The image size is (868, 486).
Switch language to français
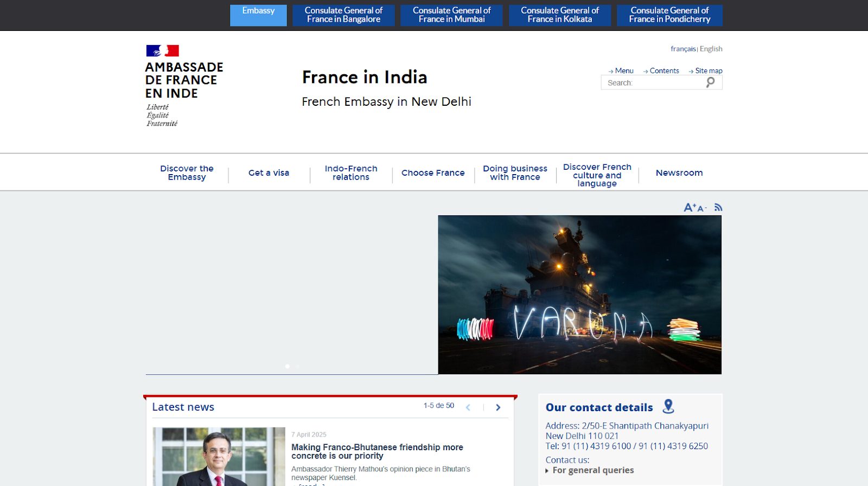tap(683, 49)
